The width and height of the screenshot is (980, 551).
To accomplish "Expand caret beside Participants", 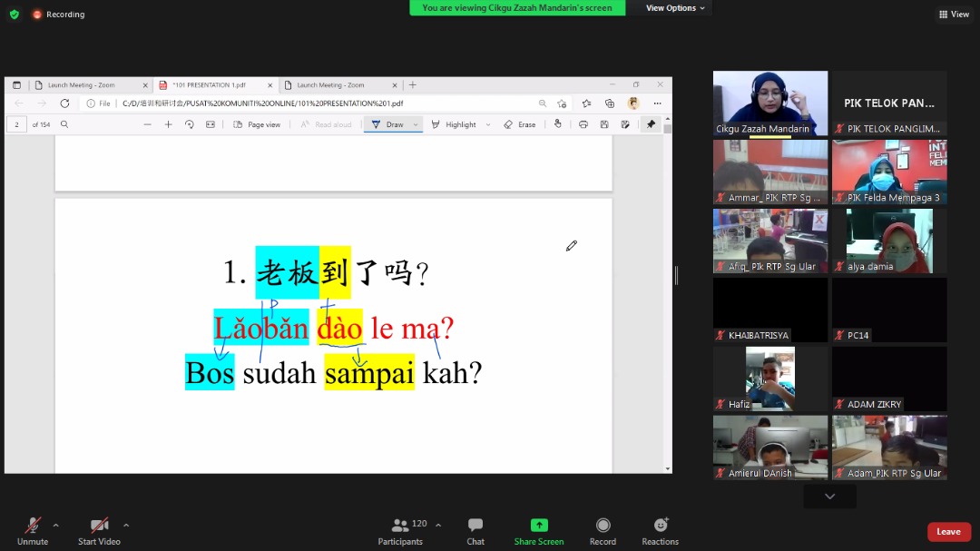I will [438, 526].
